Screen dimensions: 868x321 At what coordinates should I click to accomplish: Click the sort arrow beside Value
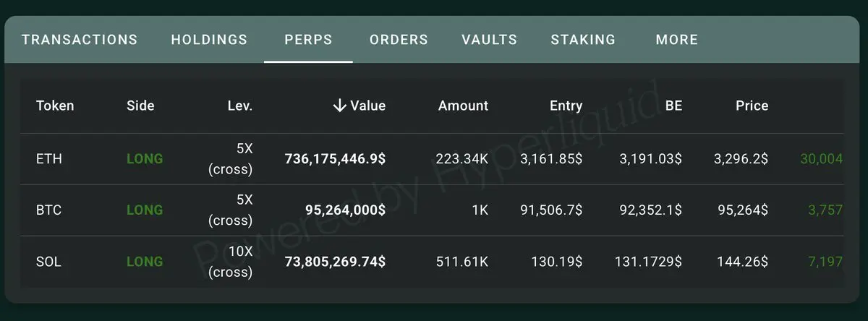tap(339, 106)
